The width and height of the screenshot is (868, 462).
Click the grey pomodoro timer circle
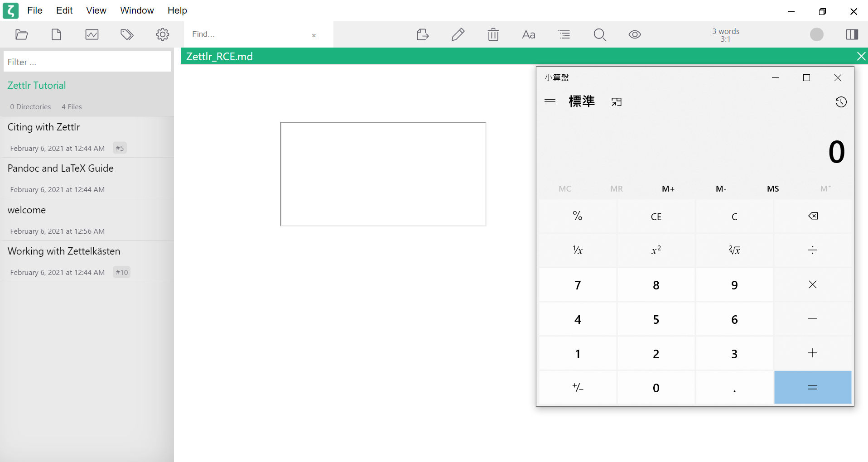[x=817, y=34]
